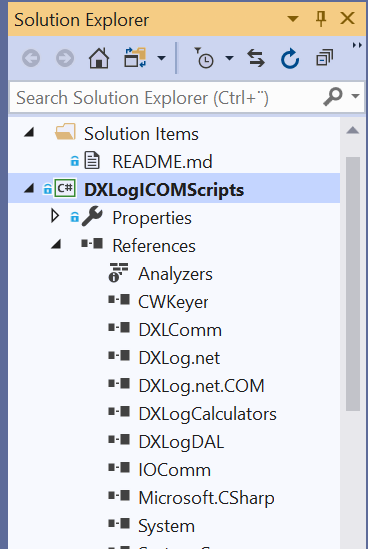Viewport: 368px width, 549px height.
Task: Click the search magnifier icon
Action: point(332,97)
